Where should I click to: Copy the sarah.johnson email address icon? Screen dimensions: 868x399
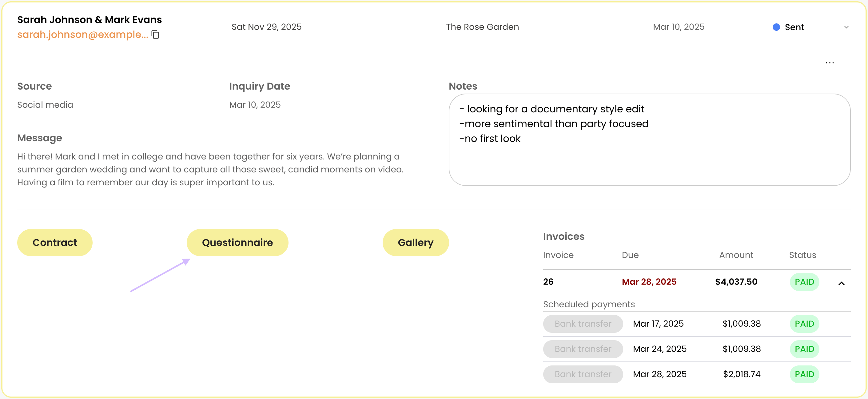155,34
